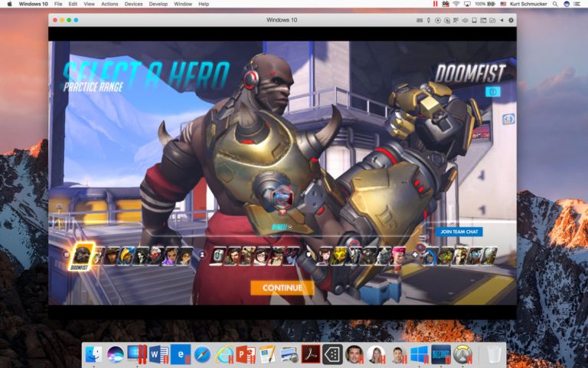Viewport: 588px width, 368px height.
Task: Open the Window menu
Action: click(183, 4)
